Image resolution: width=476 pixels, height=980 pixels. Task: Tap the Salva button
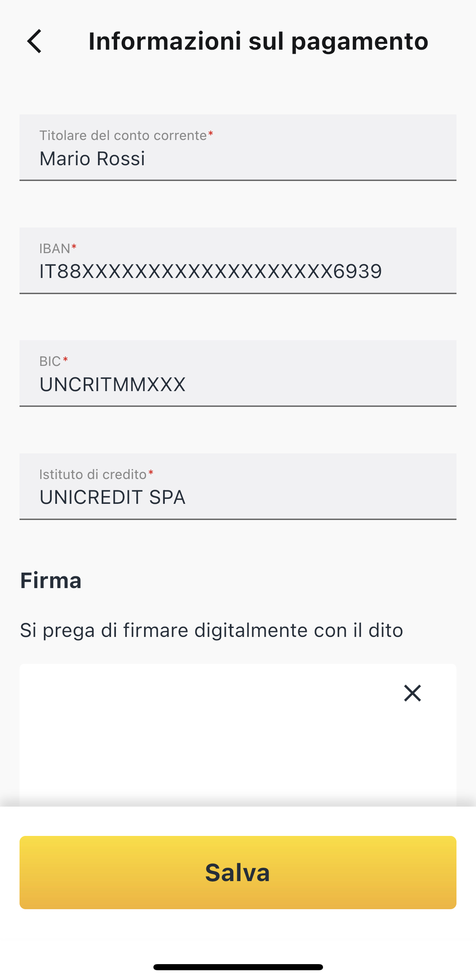(238, 873)
